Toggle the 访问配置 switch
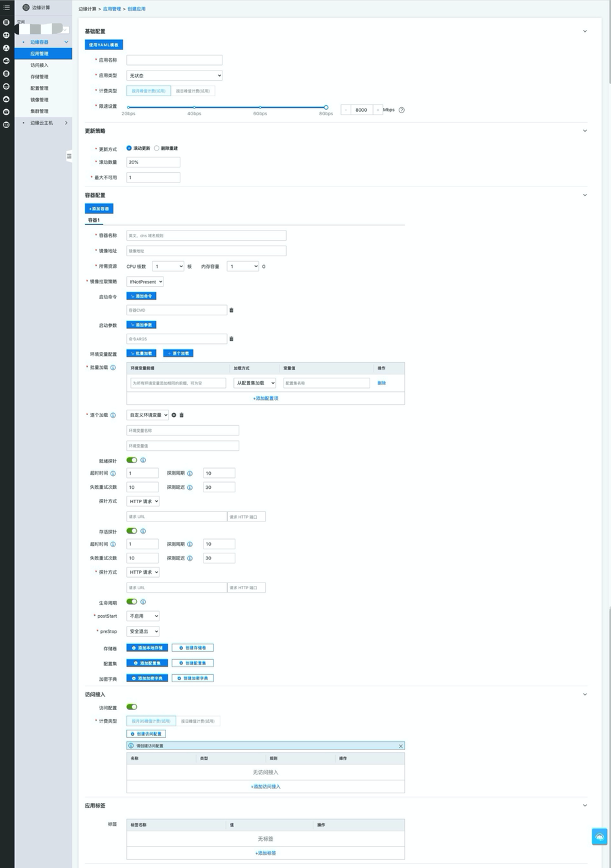 [132, 707]
